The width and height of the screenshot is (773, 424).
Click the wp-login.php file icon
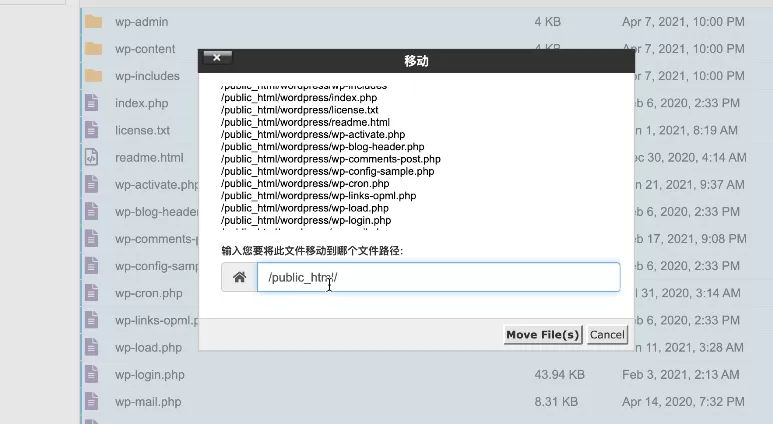[92, 374]
